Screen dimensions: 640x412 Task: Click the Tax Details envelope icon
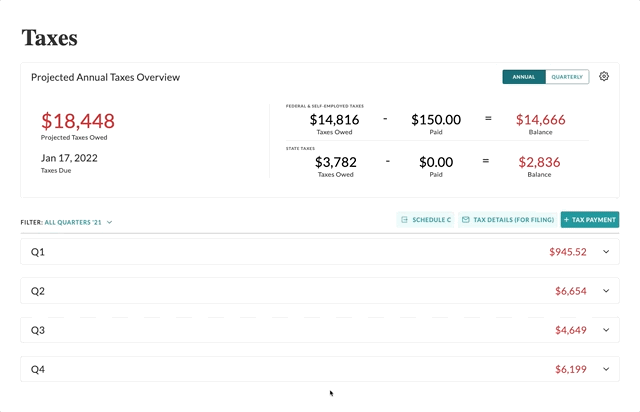(465, 220)
